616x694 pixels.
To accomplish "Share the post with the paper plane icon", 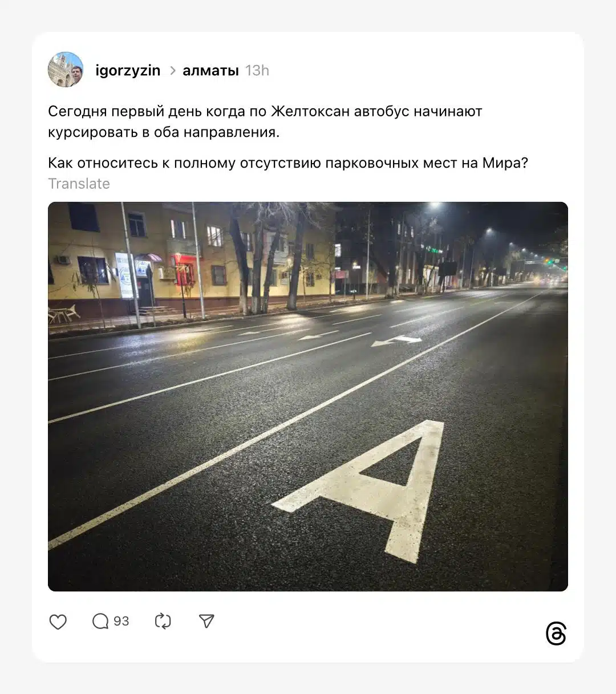I will point(206,621).
